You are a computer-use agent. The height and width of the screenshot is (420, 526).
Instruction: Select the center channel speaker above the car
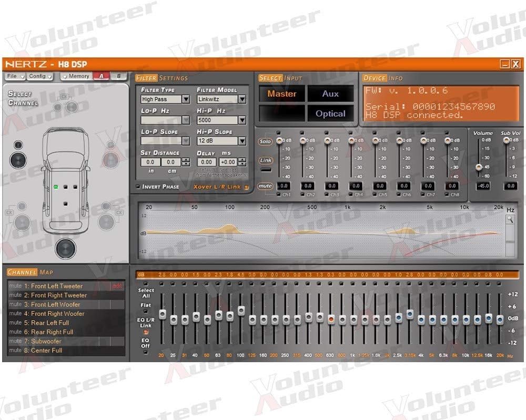72,107
